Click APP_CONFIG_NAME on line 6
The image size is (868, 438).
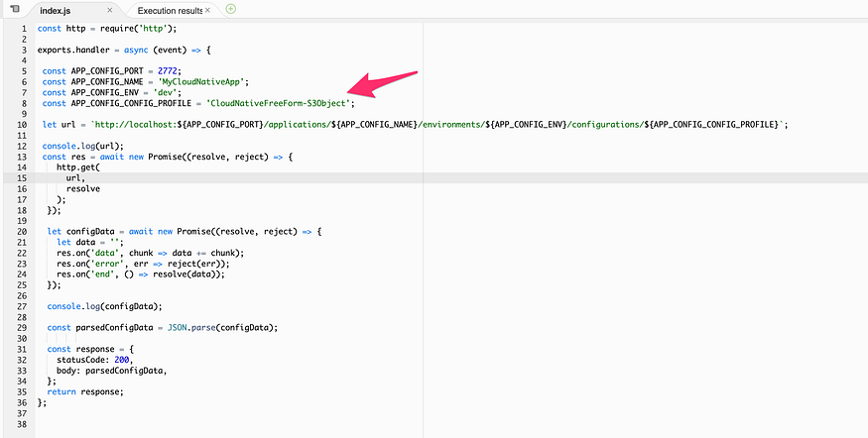pos(107,82)
